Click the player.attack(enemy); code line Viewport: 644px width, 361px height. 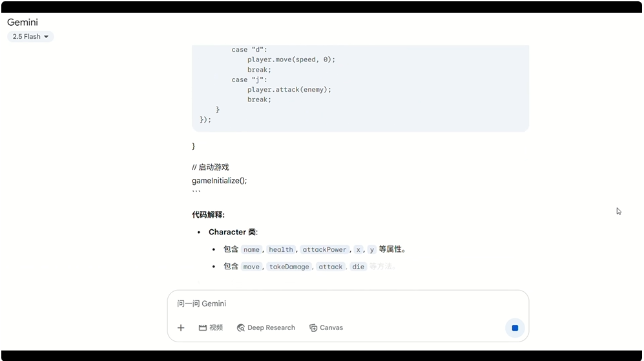289,90
